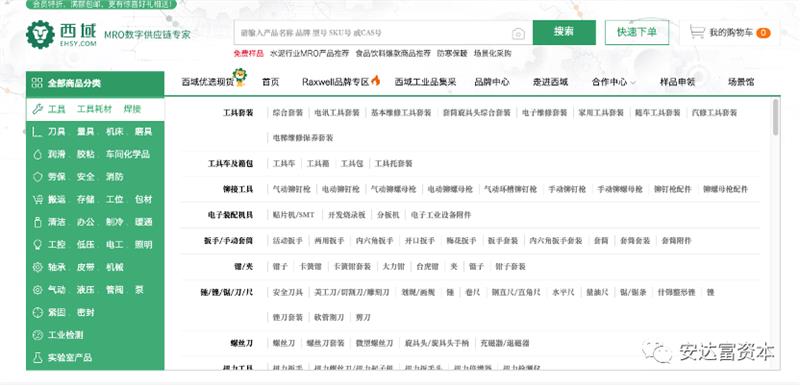The width and height of the screenshot is (800, 386).
Task: Select 密封 in the sidebar
Action: tap(86, 313)
